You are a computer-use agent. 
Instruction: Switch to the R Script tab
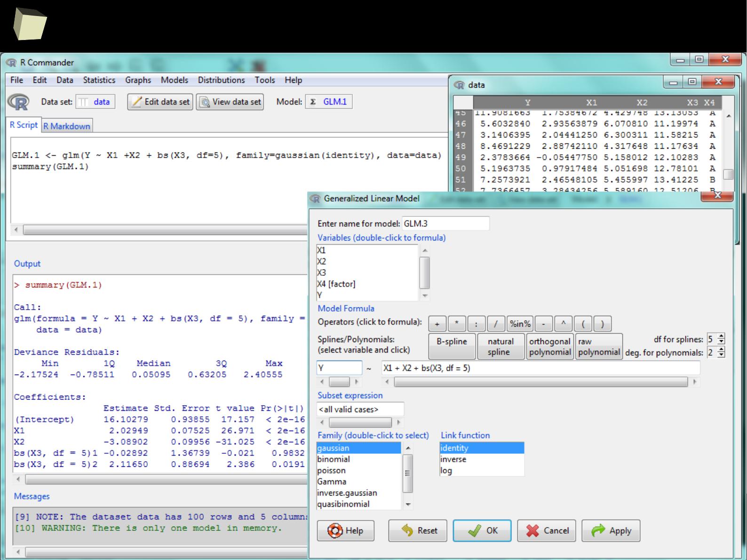coord(24,125)
